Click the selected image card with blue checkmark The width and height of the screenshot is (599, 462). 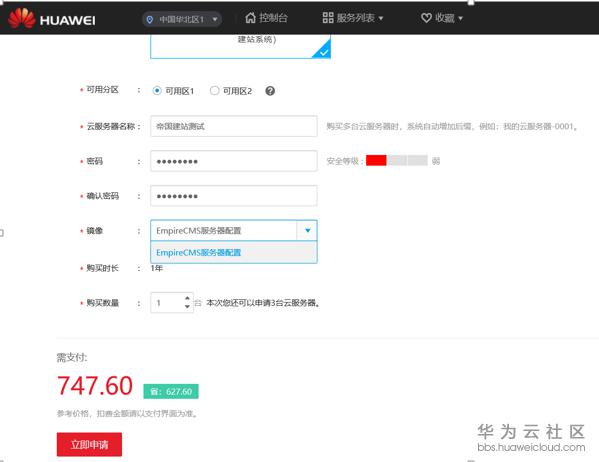pos(240,46)
